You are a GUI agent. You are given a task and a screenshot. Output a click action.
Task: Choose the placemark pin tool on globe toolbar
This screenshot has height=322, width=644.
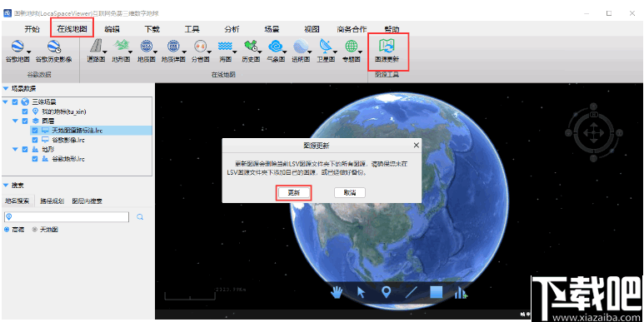[386, 293]
